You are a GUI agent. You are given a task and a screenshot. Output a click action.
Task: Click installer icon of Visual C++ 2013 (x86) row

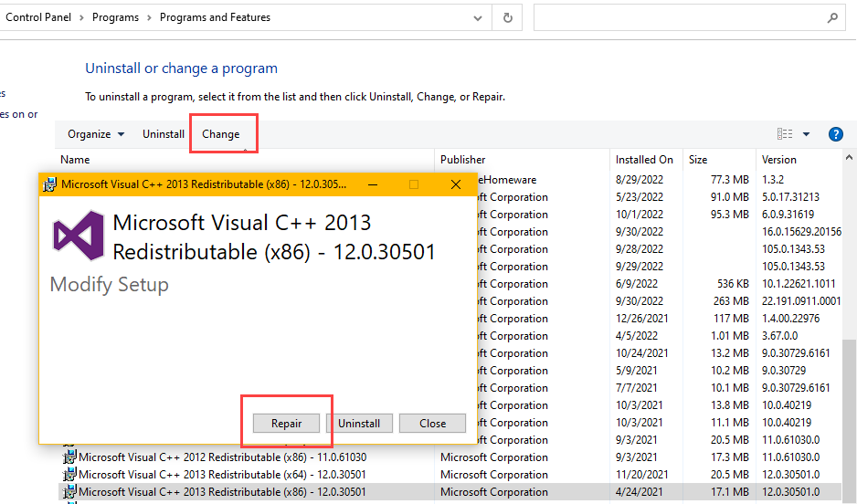[x=69, y=492]
